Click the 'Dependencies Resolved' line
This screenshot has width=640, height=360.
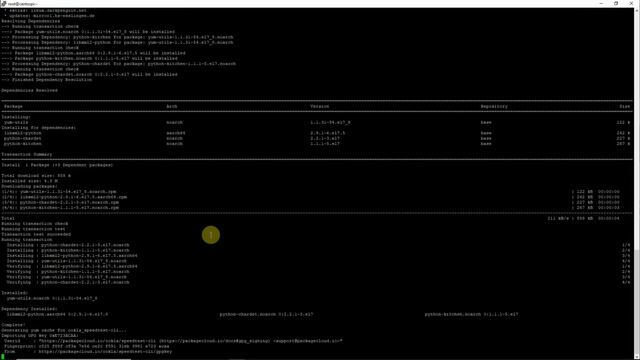coord(29,90)
